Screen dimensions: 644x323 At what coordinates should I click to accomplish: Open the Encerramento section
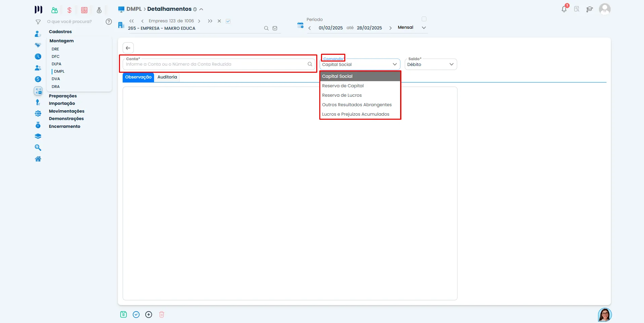(x=65, y=126)
